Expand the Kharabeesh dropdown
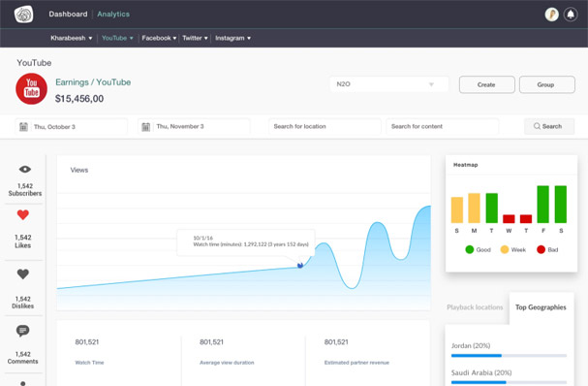The image size is (588, 386). coord(72,38)
